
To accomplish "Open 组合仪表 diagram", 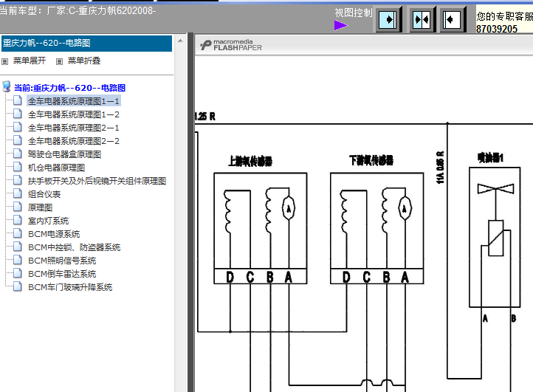I will pyautogui.click(x=44, y=194).
